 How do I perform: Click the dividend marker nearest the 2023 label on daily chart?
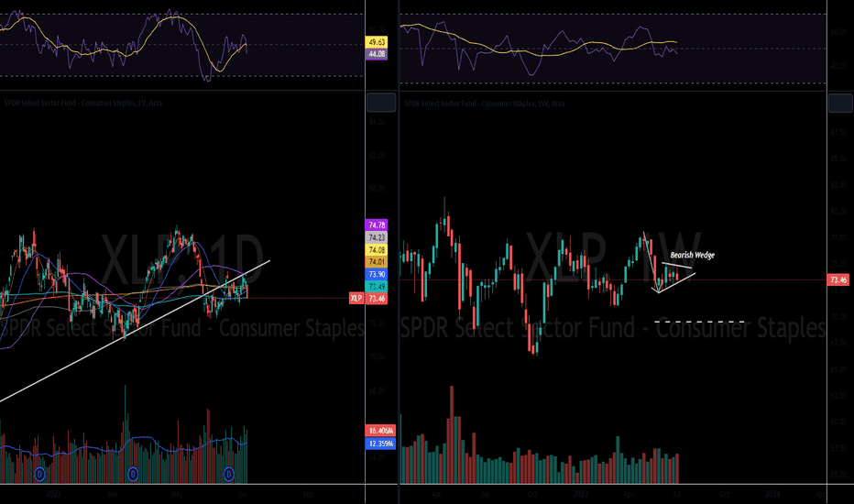(x=39, y=474)
